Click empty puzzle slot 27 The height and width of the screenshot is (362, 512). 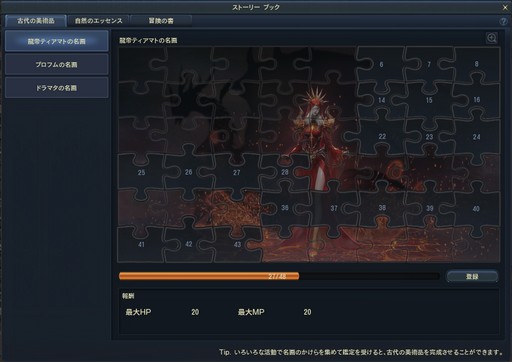click(236, 172)
